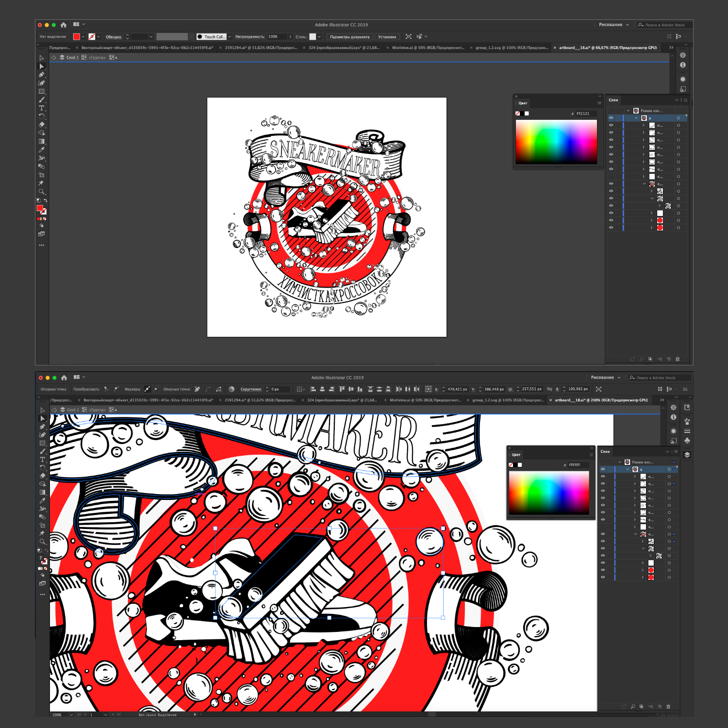Select the Curvature tool in lower window

[43, 435]
